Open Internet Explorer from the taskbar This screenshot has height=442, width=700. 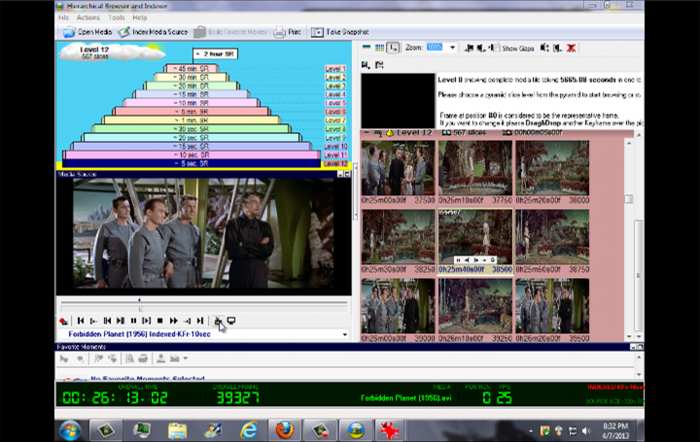point(249,430)
